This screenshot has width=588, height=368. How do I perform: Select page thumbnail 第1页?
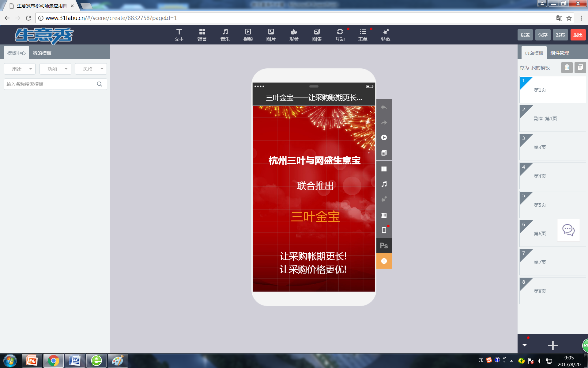coord(553,90)
